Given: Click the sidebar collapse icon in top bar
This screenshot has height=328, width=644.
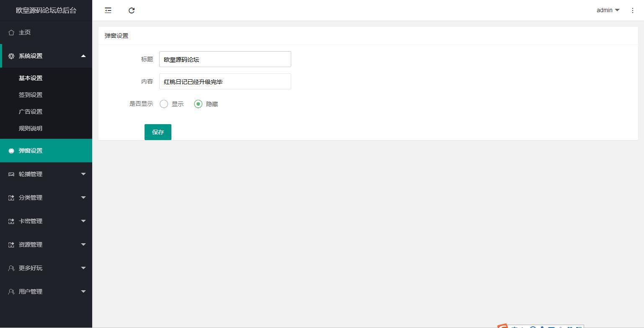Looking at the screenshot, I should click(108, 10).
